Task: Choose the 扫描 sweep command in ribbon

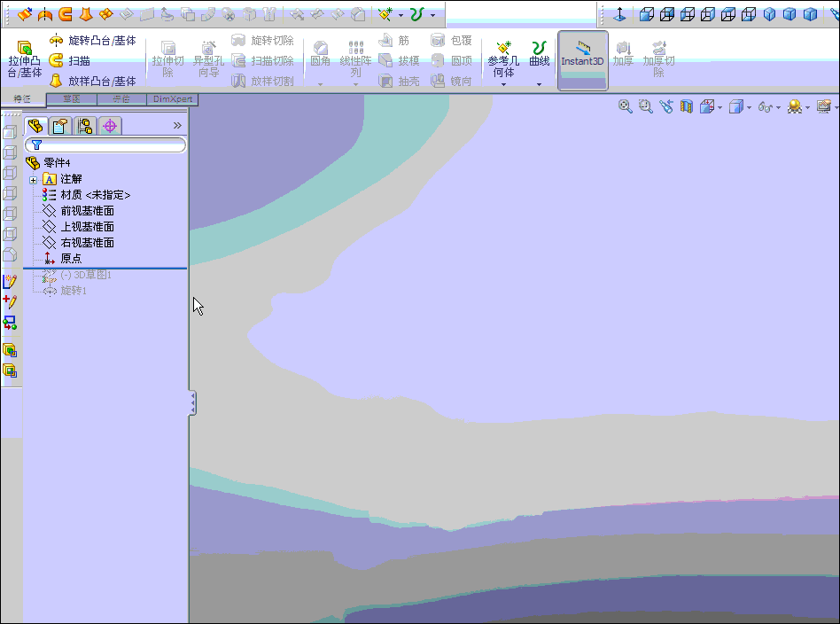Action: click(x=70, y=60)
